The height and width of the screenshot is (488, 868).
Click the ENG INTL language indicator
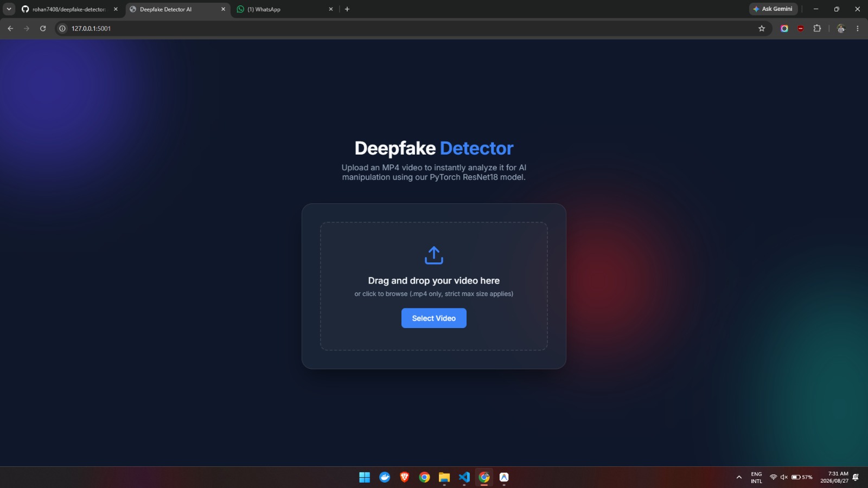pyautogui.click(x=756, y=477)
